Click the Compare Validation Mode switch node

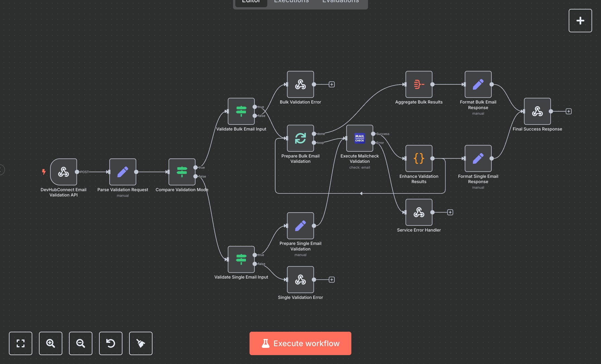pos(182,172)
